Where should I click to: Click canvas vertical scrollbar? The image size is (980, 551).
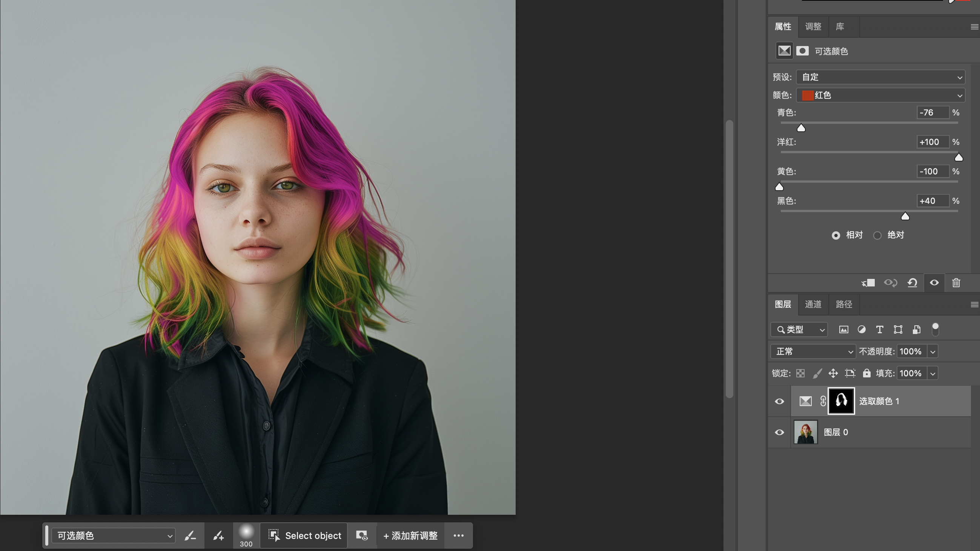click(x=729, y=259)
